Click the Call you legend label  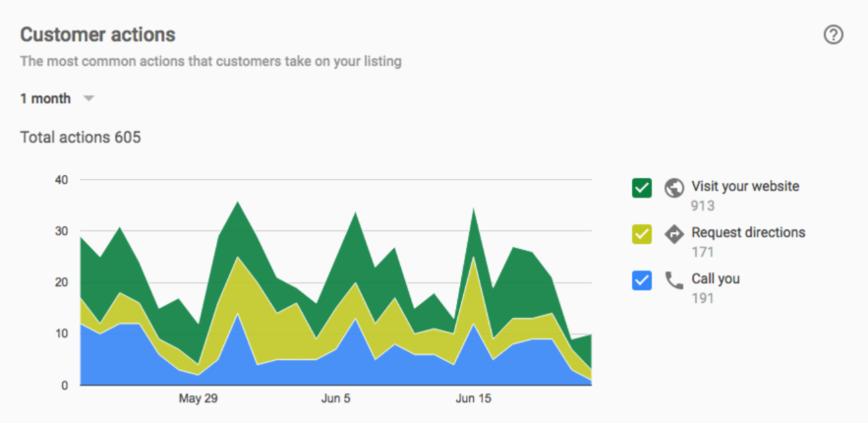click(x=716, y=278)
